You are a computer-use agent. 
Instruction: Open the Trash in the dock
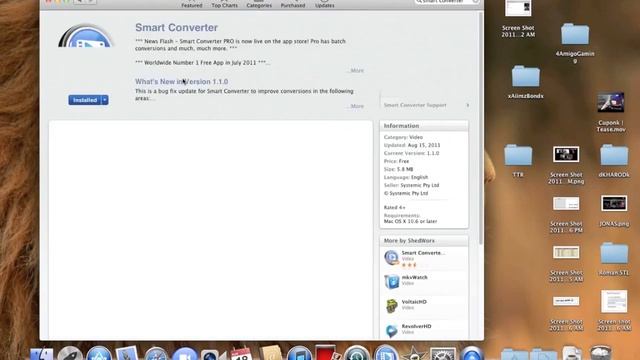[600, 353]
